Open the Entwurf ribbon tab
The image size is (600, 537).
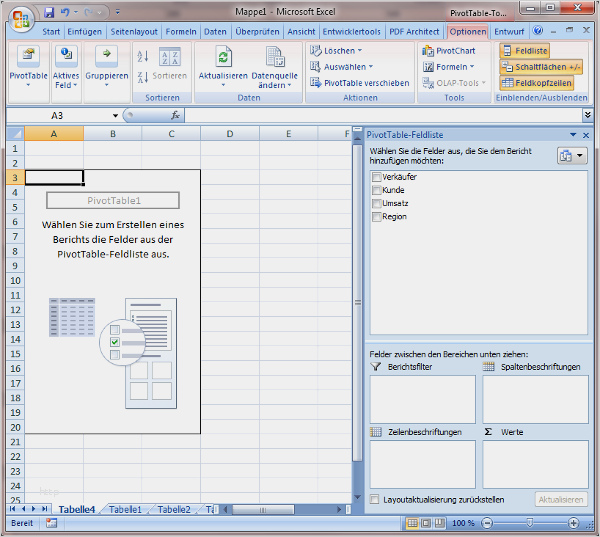click(x=509, y=32)
